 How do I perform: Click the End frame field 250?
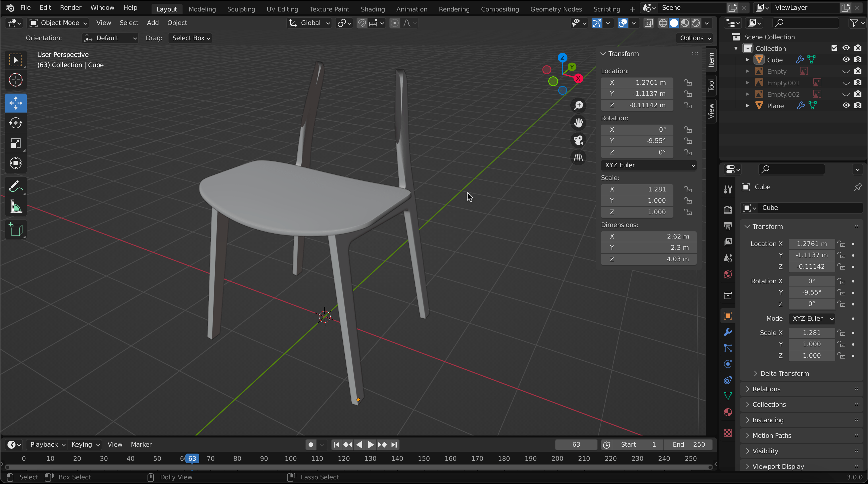point(688,445)
